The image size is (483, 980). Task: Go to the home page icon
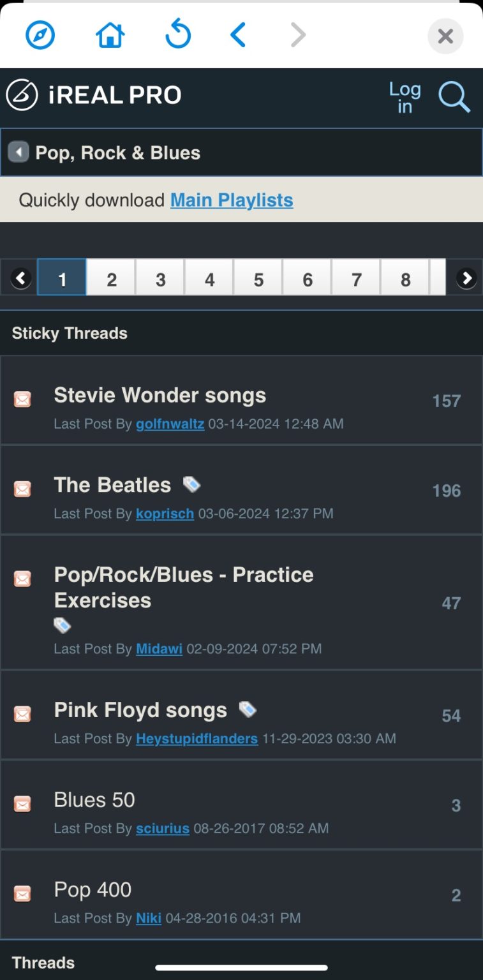[x=110, y=36]
